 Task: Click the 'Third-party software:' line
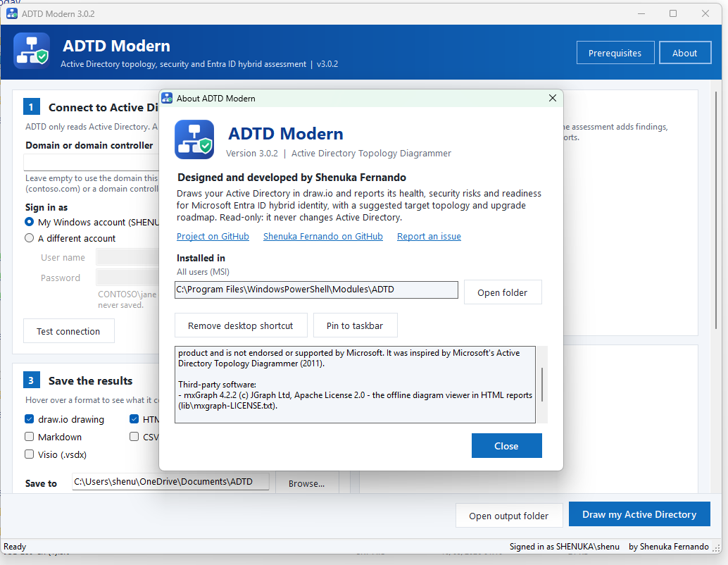(x=218, y=385)
